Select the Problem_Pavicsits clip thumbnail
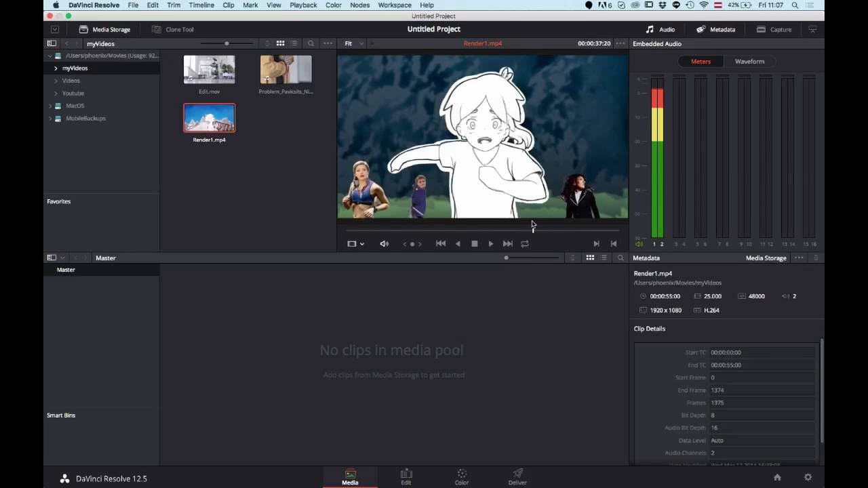This screenshot has height=488, width=868. click(285, 70)
